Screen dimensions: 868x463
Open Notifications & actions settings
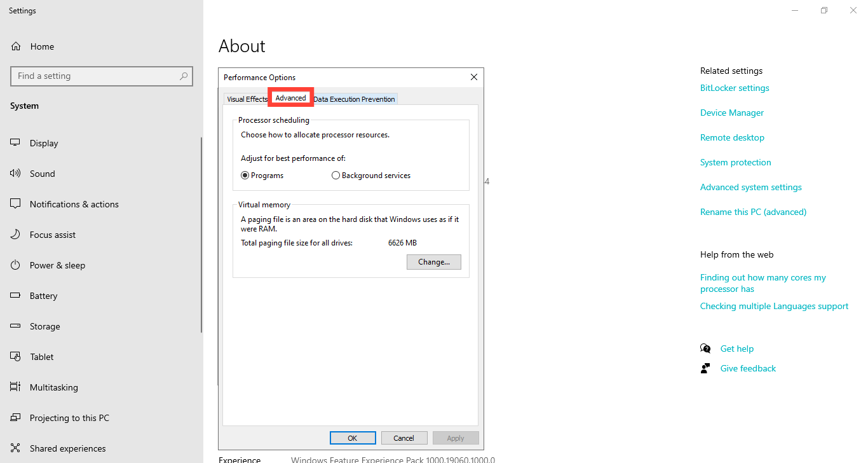[14, 204]
